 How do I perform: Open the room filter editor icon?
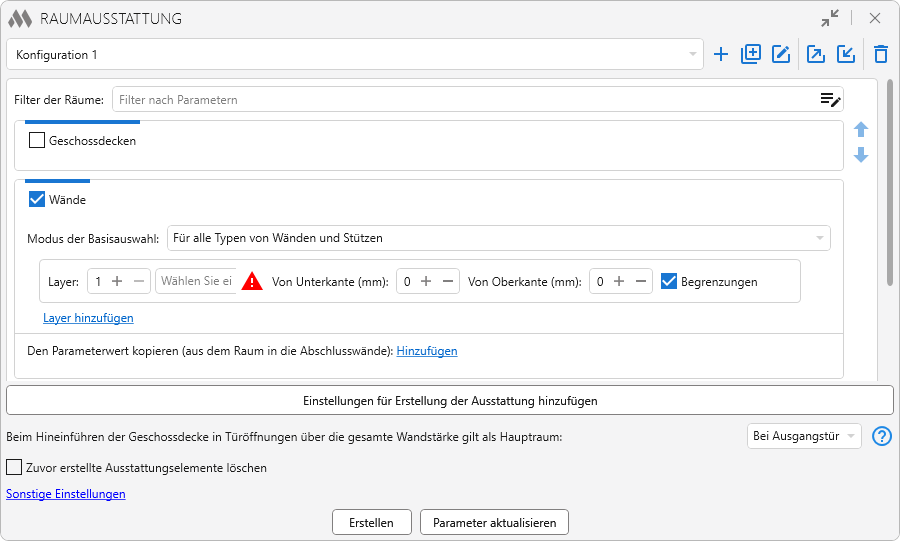tap(830, 99)
